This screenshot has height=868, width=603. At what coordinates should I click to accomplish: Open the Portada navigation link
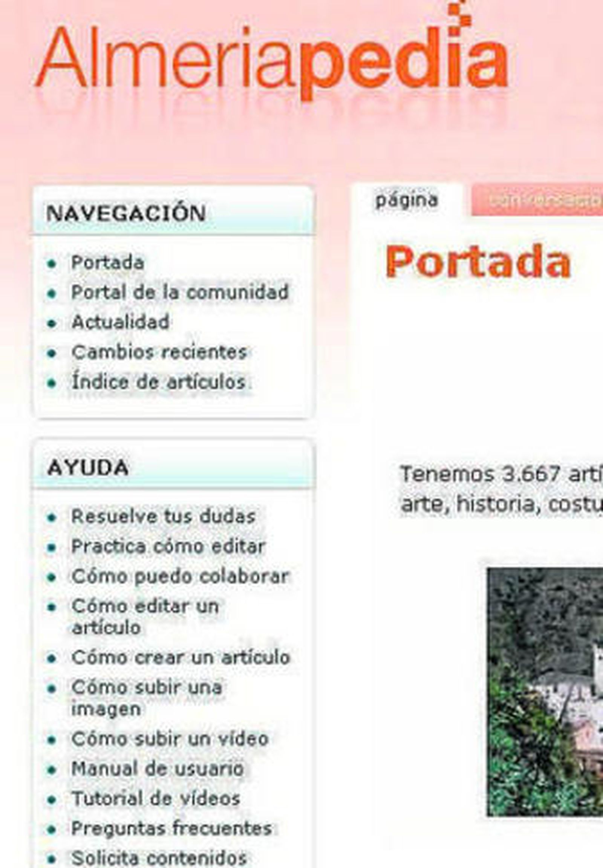coord(108,263)
